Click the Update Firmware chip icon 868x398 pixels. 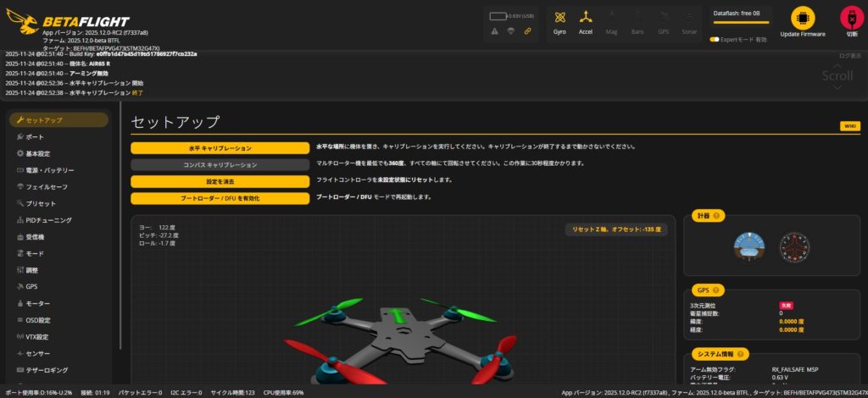(x=802, y=18)
